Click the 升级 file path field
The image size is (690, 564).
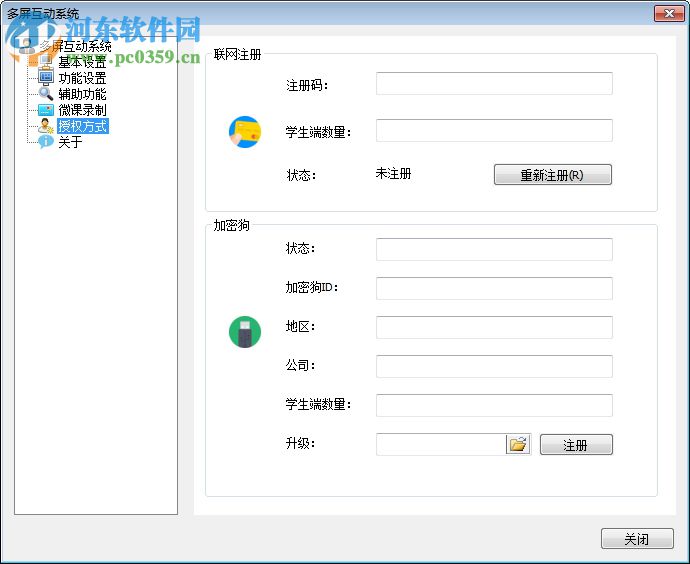(x=441, y=444)
